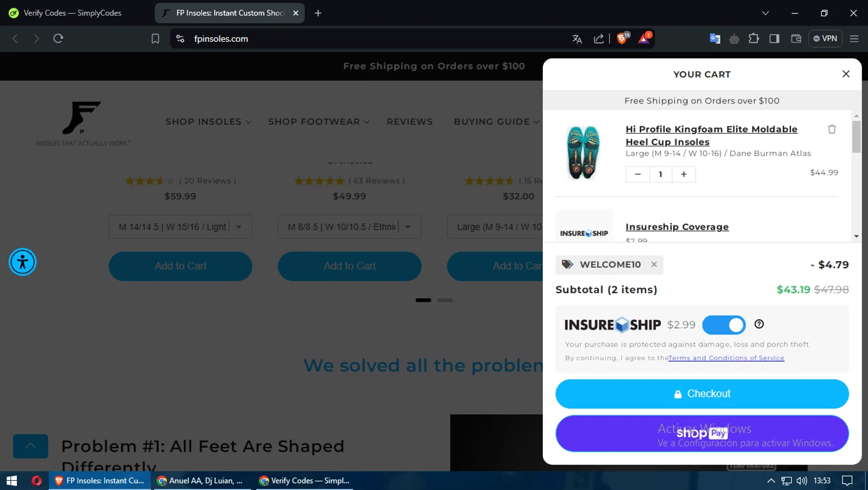Pay using the Shop Pay button
Screen dimensions: 868x490
point(702,433)
